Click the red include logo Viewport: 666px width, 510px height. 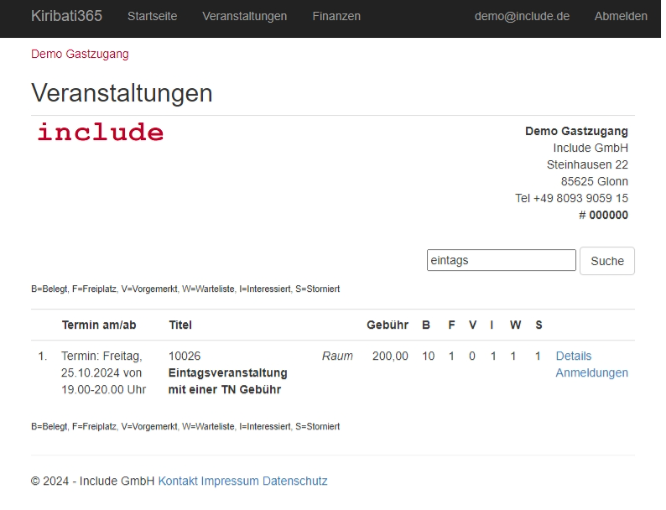click(100, 133)
